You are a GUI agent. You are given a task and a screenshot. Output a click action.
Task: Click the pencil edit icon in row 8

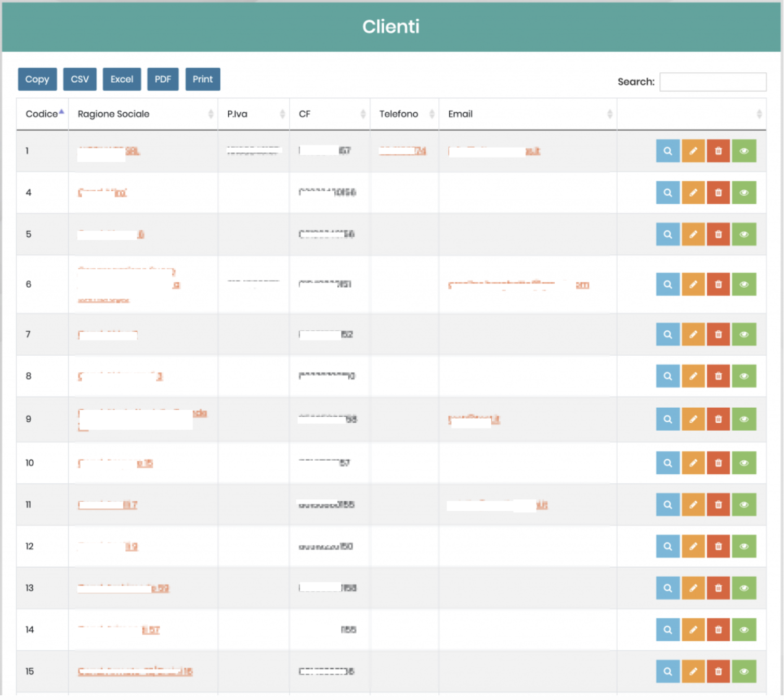pyautogui.click(x=693, y=376)
